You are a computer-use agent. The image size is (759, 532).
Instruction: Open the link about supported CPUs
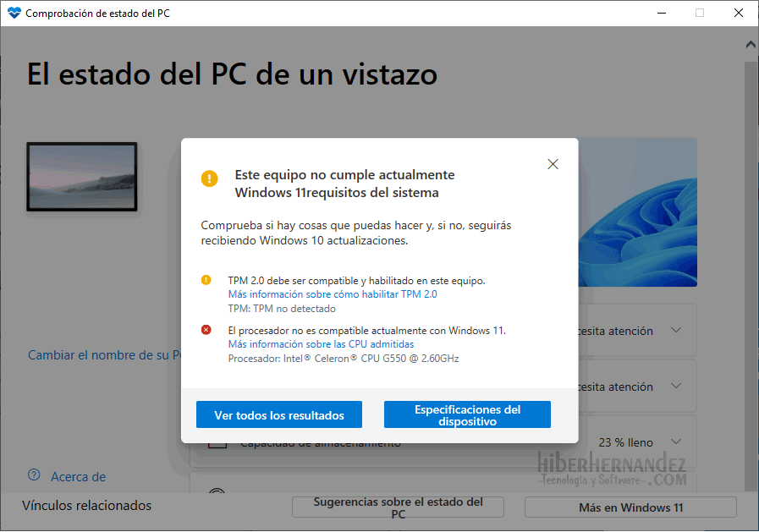pyautogui.click(x=321, y=344)
